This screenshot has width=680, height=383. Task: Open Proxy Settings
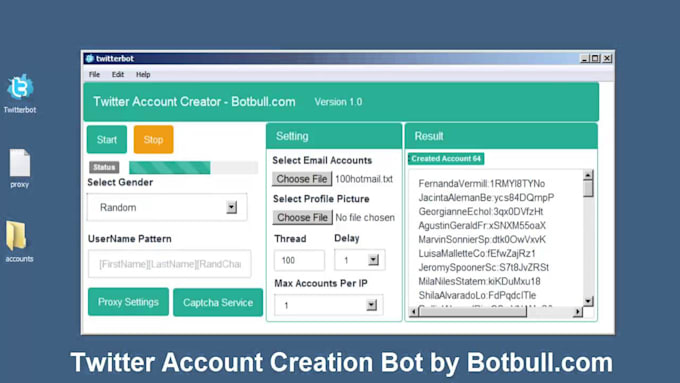[x=128, y=302]
